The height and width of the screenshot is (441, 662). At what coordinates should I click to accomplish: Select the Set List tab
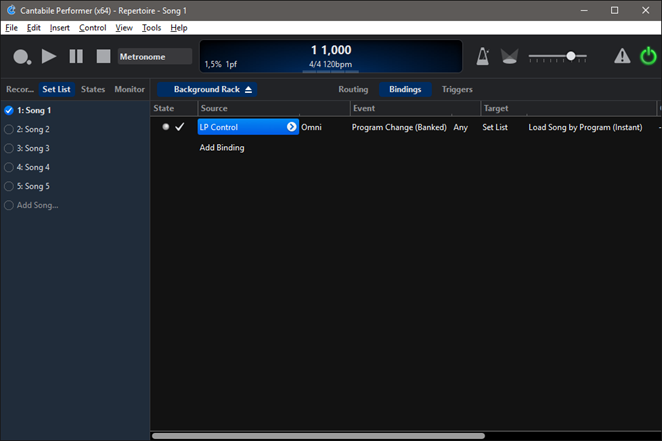coord(56,89)
